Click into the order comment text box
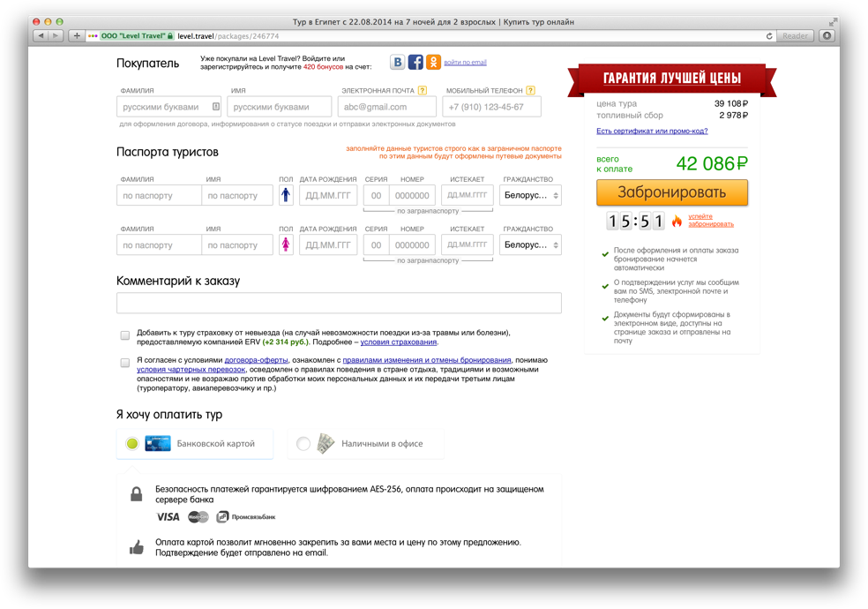Image resolution: width=868 pixels, height=609 pixels. point(339,303)
